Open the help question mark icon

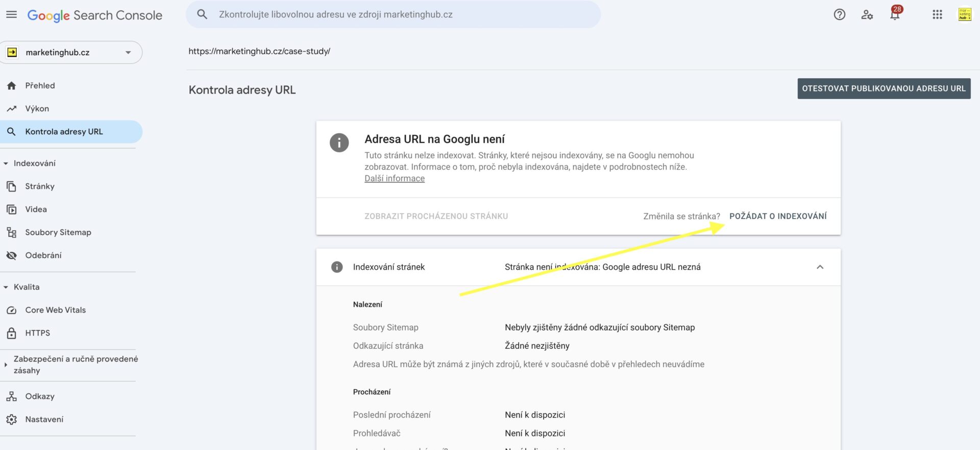[840, 15]
